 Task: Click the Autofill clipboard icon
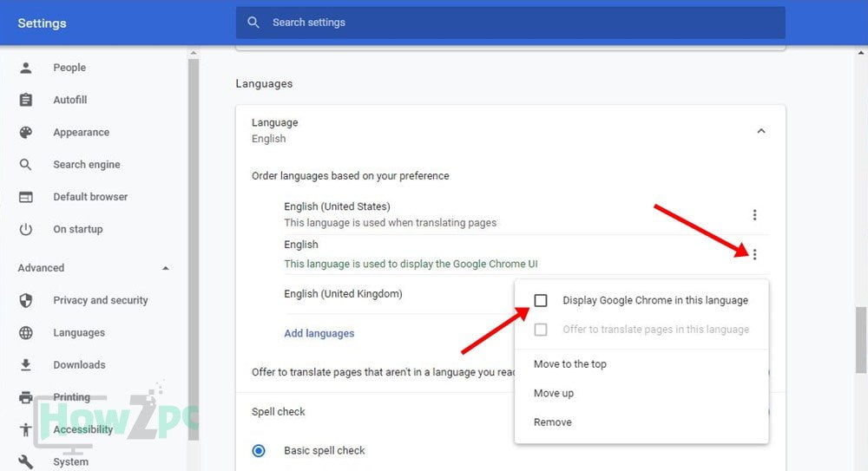25,100
